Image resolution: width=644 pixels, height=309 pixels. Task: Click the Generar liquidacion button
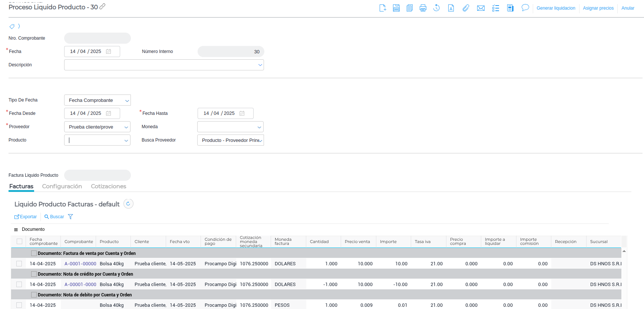[556, 8]
